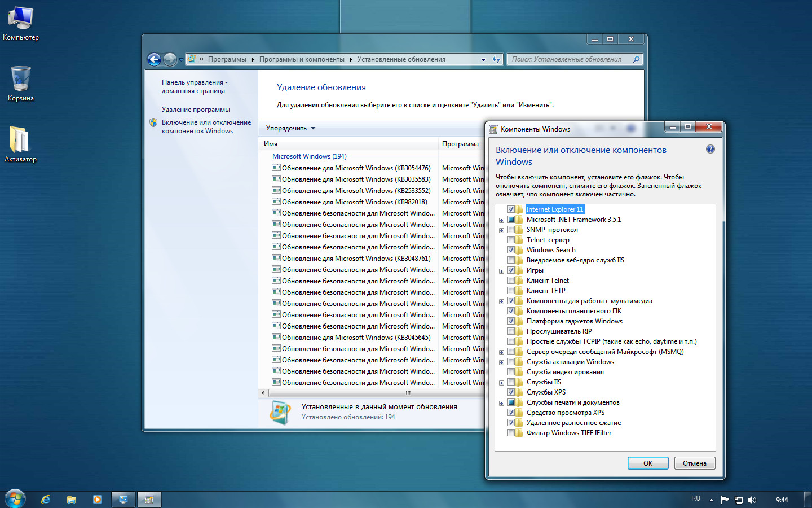The width and height of the screenshot is (812, 508).
Task: Disable the Windows Search checkbox
Action: point(511,250)
